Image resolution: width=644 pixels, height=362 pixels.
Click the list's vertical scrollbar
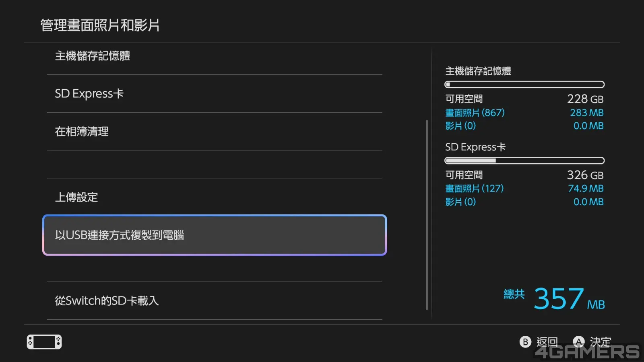coord(427,215)
